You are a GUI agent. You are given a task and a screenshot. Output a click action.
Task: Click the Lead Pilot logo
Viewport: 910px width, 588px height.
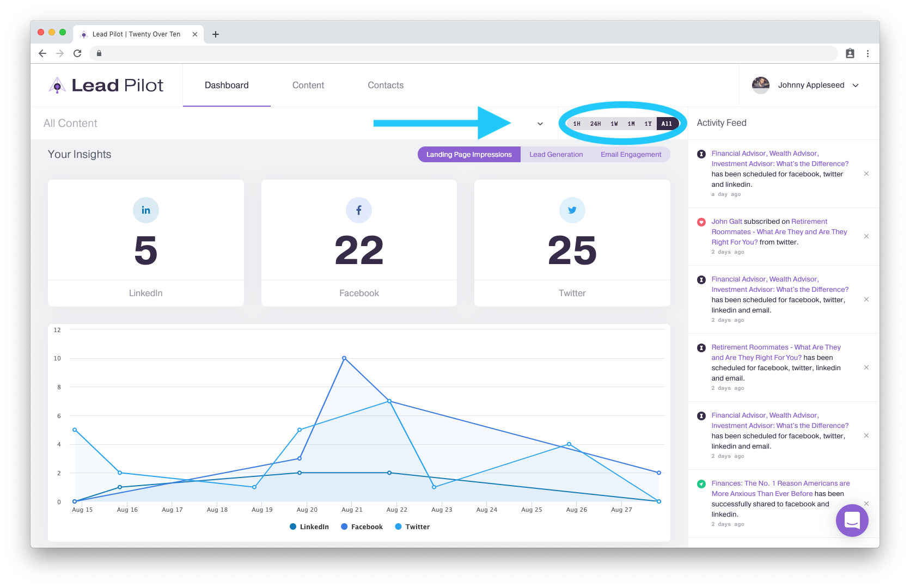click(x=106, y=85)
